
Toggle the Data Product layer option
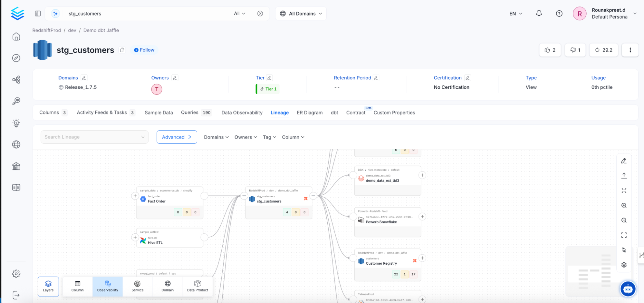pyautogui.click(x=197, y=286)
